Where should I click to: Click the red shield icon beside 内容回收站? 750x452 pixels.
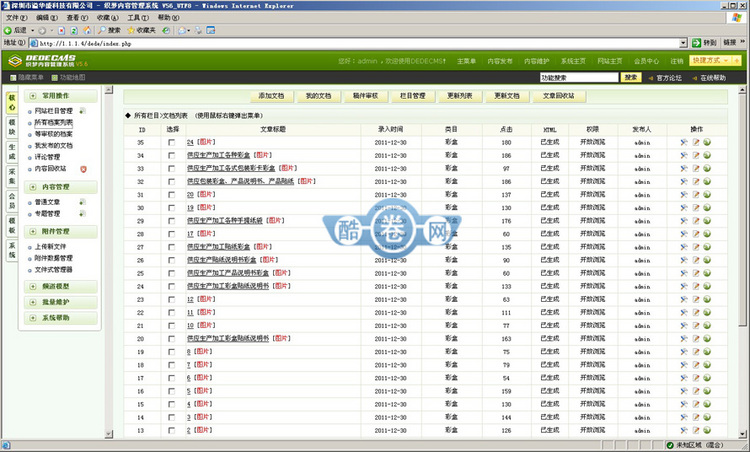pyautogui.click(x=82, y=168)
